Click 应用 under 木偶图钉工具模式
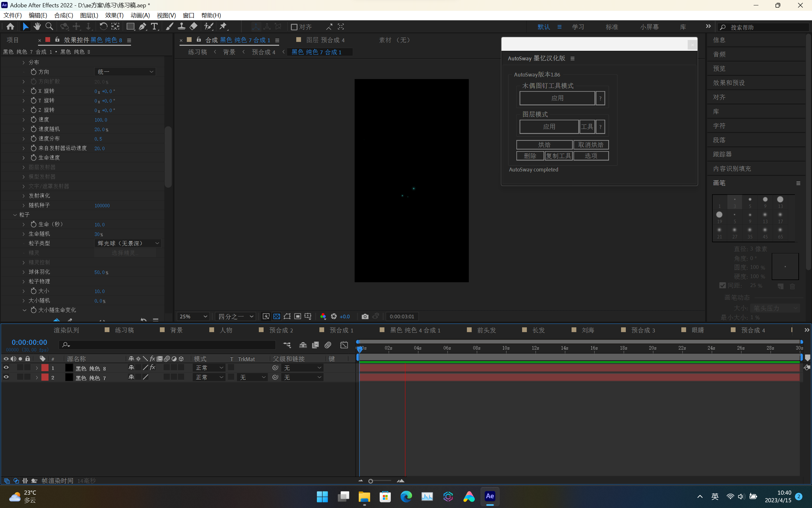 tap(557, 98)
